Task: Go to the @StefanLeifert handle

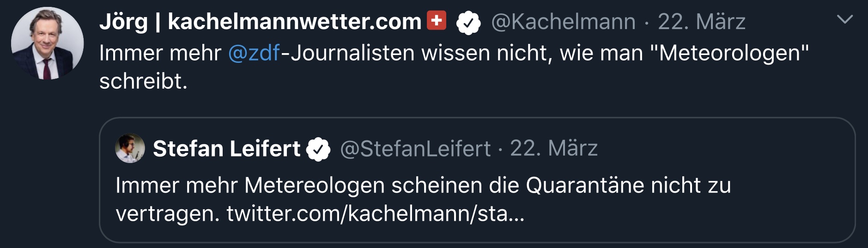Action: coord(415,149)
